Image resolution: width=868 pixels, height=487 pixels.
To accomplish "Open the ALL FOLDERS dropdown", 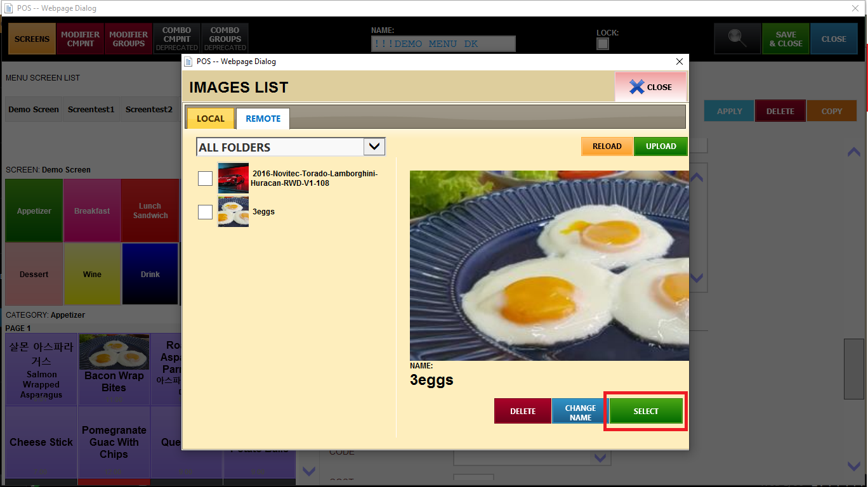I will tap(291, 147).
